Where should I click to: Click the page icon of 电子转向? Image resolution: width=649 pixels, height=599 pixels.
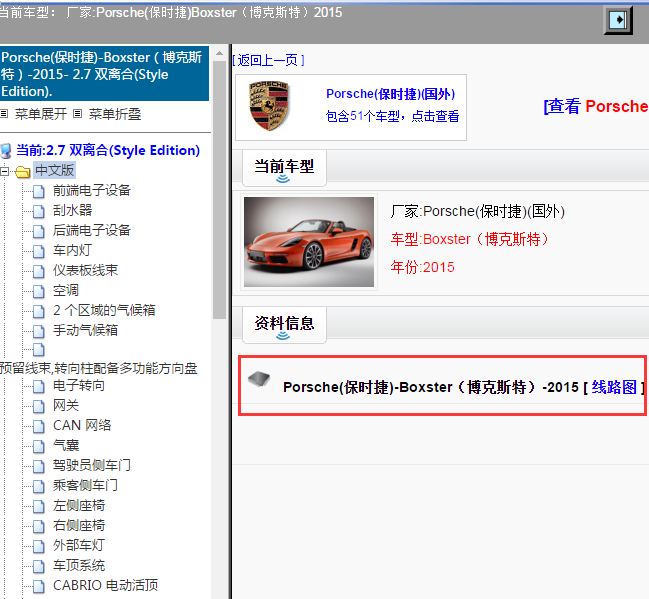tap(38, 387)
